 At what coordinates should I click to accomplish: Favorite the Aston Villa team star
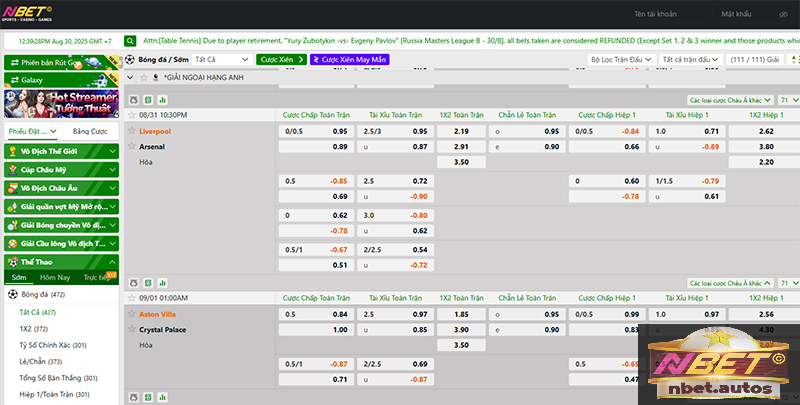[x=132, y=313]
